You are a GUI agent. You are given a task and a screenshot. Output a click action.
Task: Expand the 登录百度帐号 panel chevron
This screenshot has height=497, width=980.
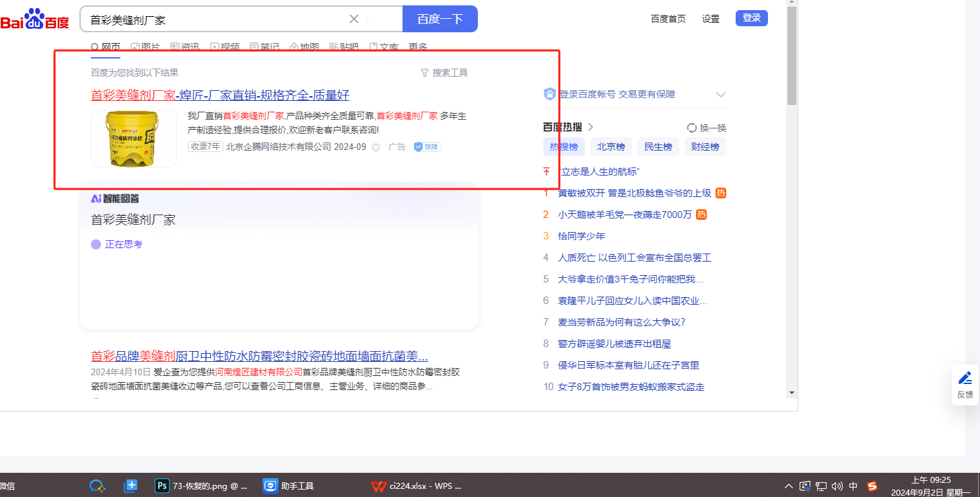coord(720,95)
